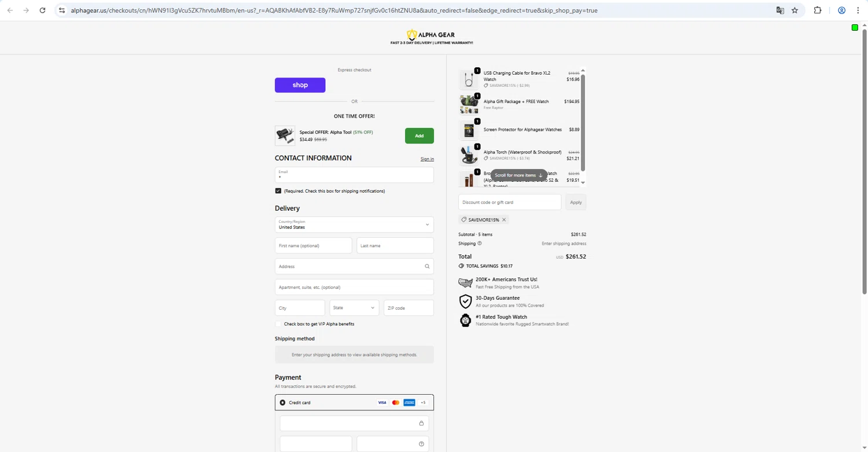Click the Scroll for more items pill
The height and width of the screenshot is (452, 868).
pyautogui.click(x=518, y=175)
